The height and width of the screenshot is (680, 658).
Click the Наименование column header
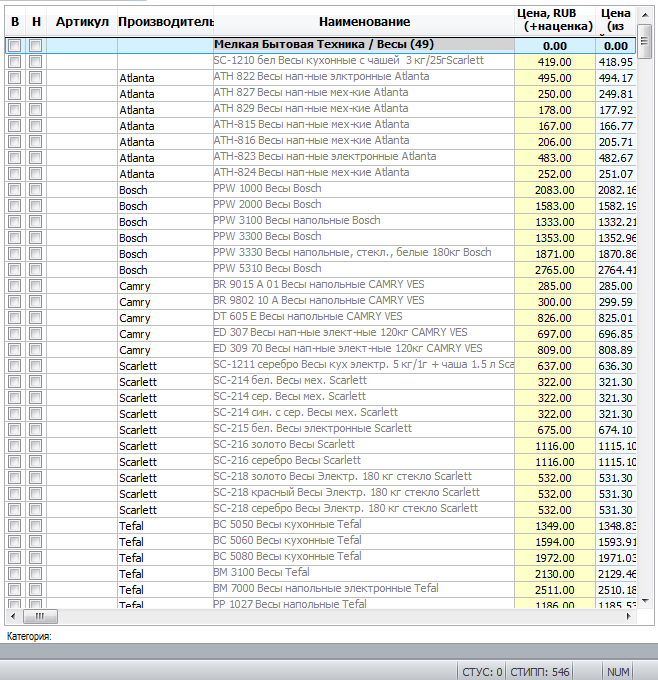364,21
